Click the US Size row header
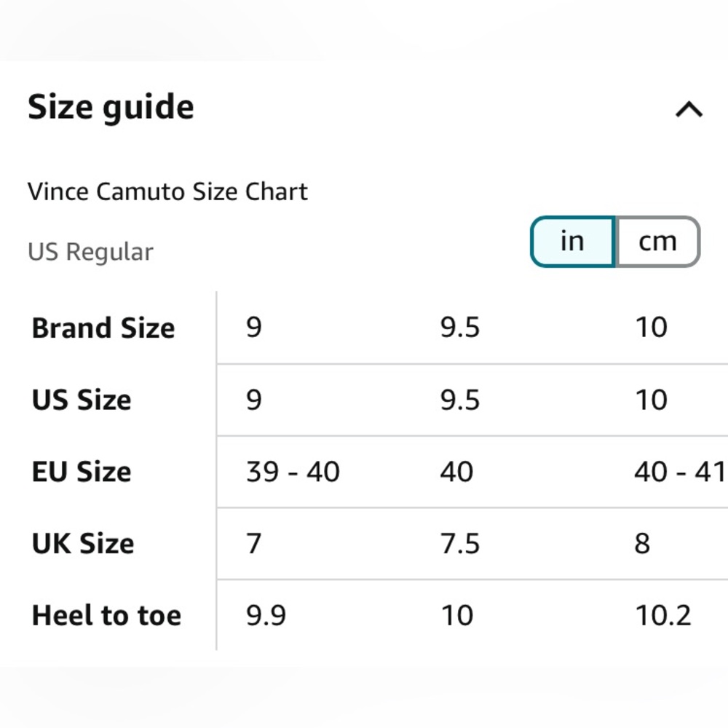 coord(82,400)
